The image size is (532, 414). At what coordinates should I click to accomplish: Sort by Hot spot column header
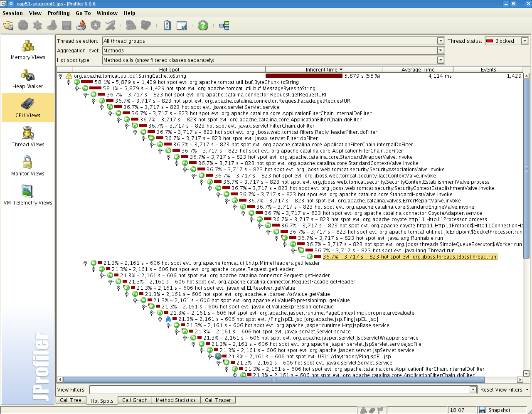[170, 70]
